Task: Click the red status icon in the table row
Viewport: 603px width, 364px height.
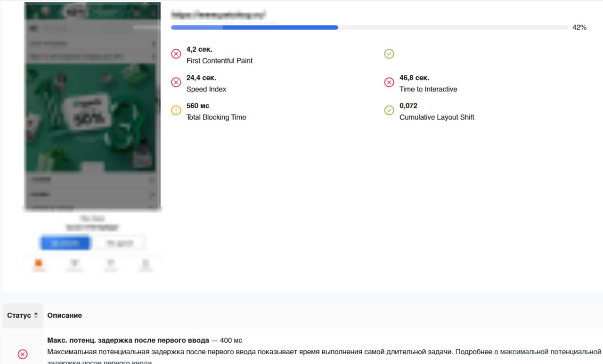Action: (x=22, y=354)
